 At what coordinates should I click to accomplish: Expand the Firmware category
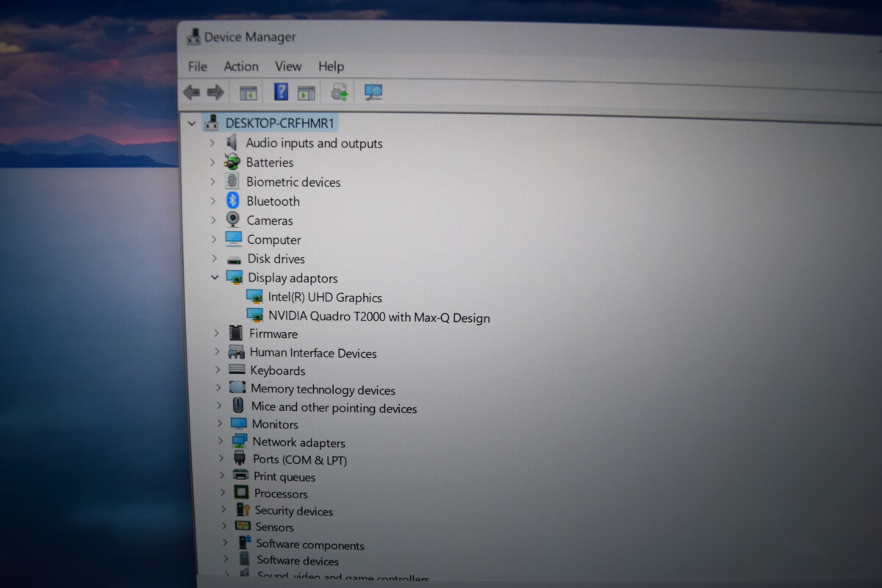pos(216,333)
